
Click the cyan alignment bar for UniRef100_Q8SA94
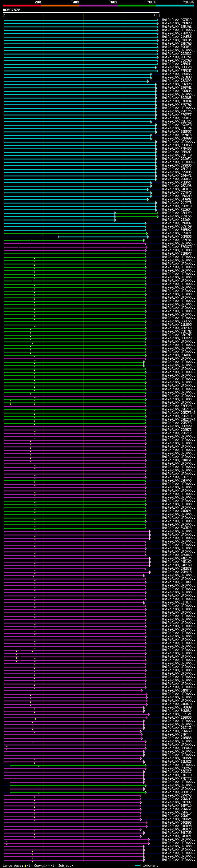tap(60, 220)
